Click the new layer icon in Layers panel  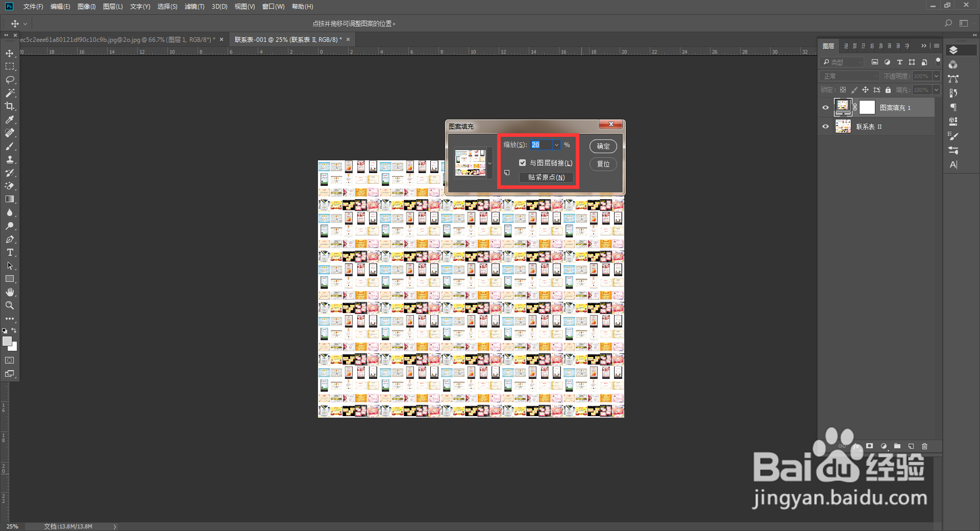911,446
